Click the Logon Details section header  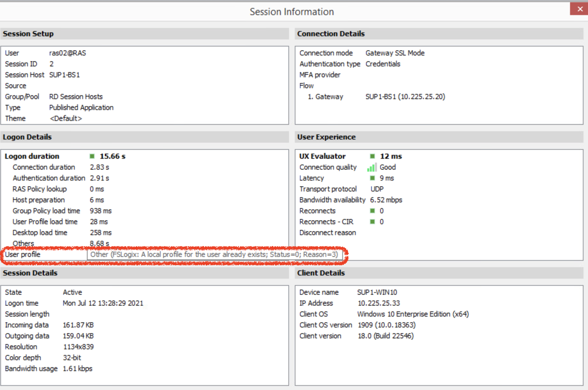click(27, 137)
